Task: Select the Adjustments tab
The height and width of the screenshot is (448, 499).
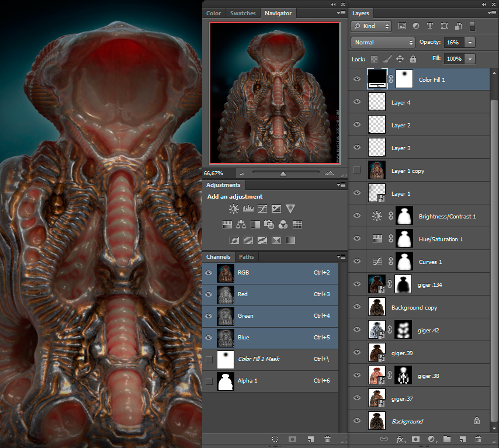Action: click(x=223, y=185)
